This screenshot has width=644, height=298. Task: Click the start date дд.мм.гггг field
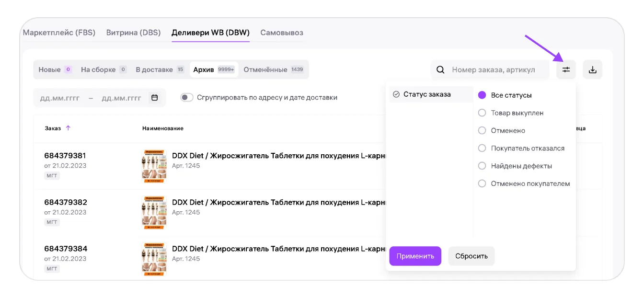[60, 98]
